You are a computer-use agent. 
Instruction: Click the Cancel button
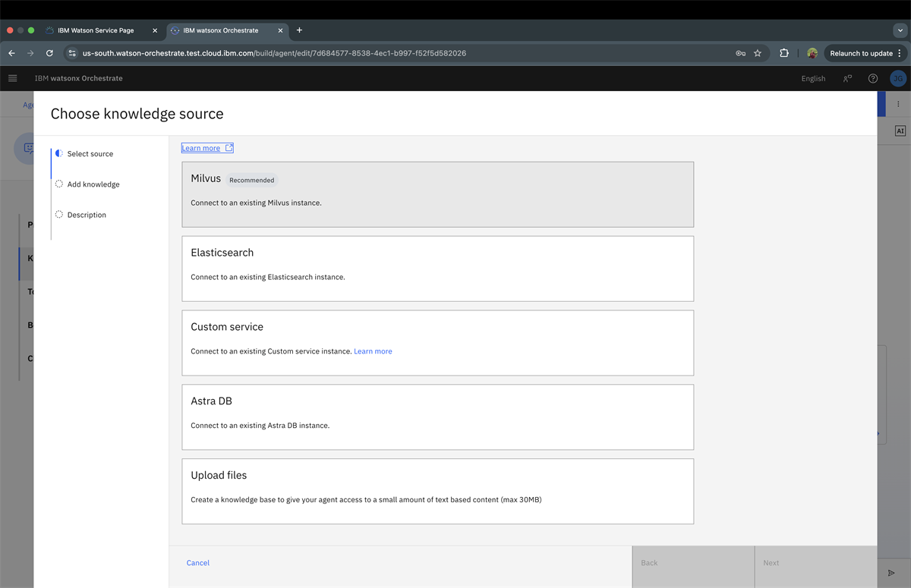point(198,563)
